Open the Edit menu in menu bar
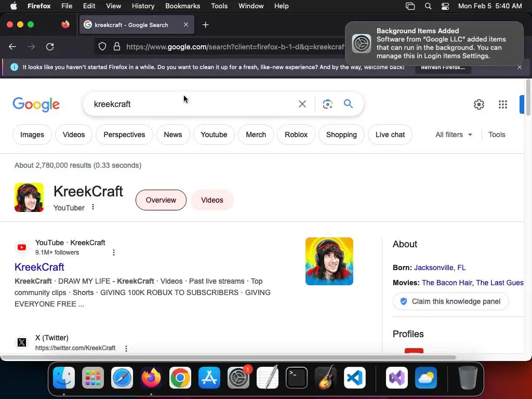 coord(89,6)
